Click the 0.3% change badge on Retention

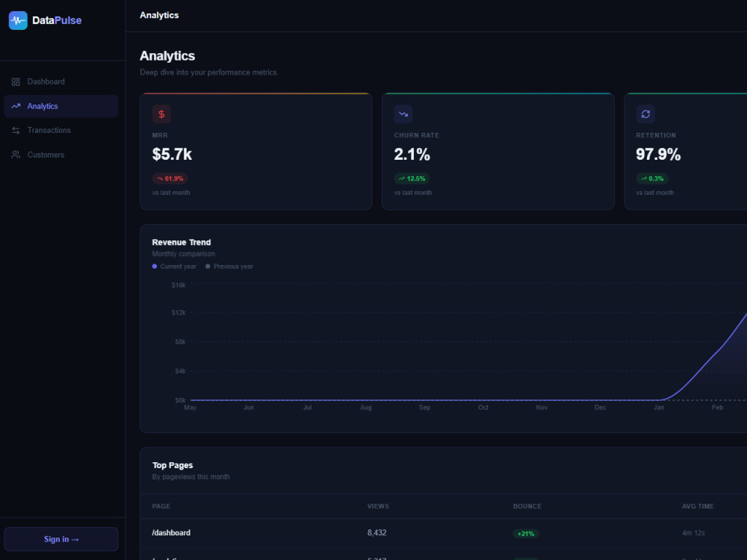pyautogui.click(x=652, y=178)
